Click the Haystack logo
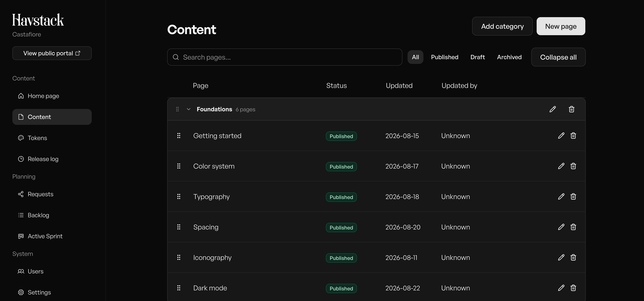The height and width of the screenshot is (301, 644). click(x=38, y=20)
